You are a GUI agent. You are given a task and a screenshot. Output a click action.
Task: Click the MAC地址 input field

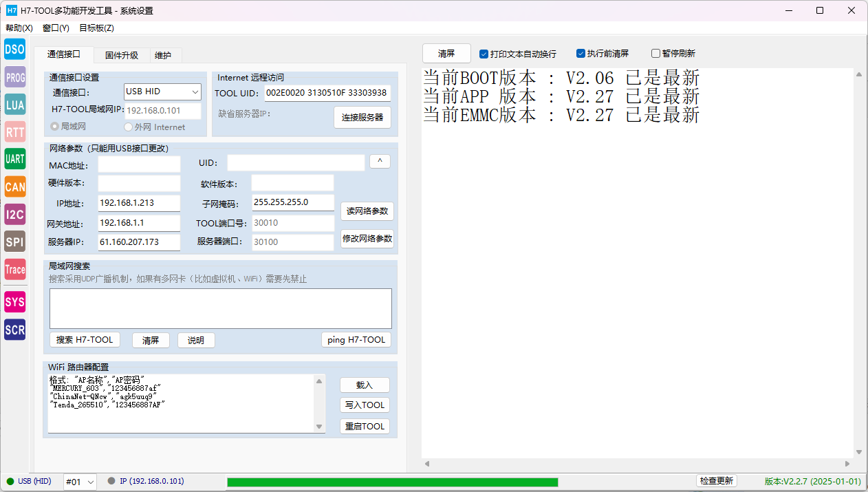tap(139, 164)
